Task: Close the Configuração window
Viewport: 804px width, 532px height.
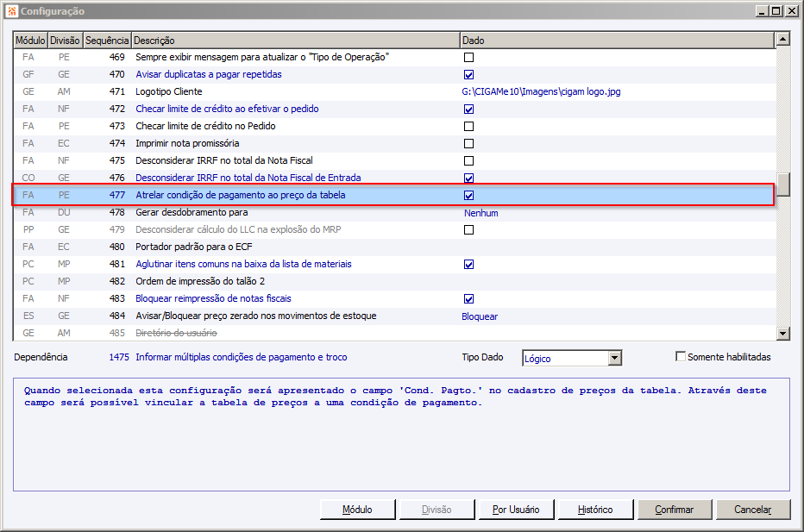Action: (x=791, y=10)
